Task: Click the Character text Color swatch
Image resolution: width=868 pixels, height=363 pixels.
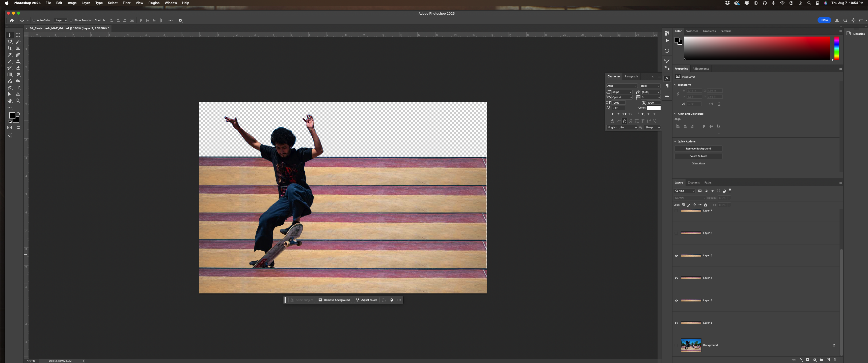Action: click(x=653, y=108)
